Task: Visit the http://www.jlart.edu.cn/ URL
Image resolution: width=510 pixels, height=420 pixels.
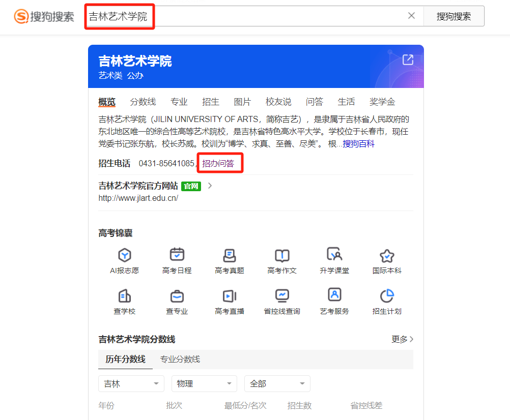Action: 138,198
